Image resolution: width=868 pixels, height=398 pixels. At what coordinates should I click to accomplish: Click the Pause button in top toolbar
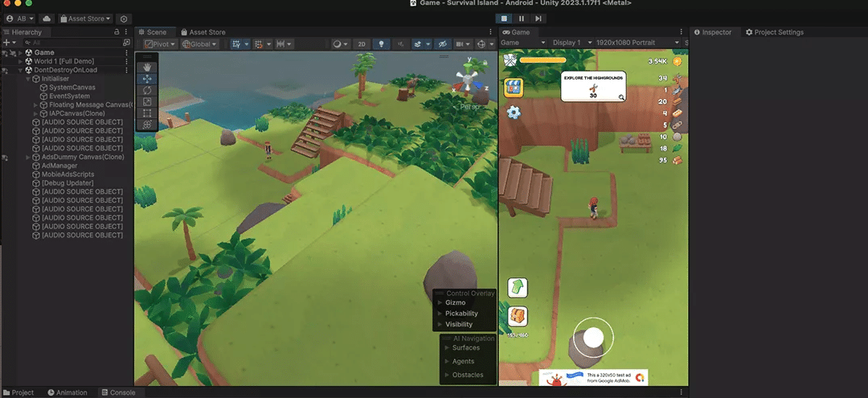pos(521,18)
